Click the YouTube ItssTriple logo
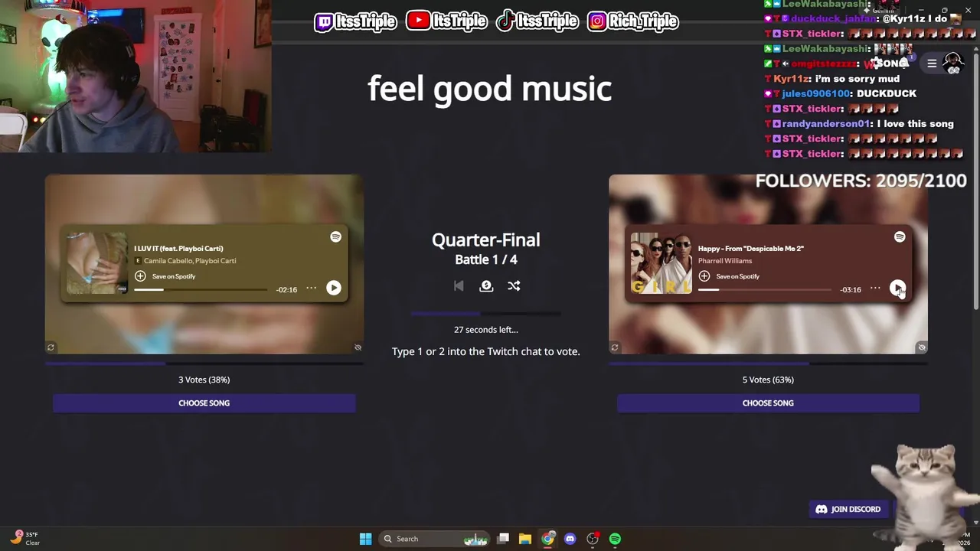This screenshot has width=980, height=551. click(x=446, y=21)
